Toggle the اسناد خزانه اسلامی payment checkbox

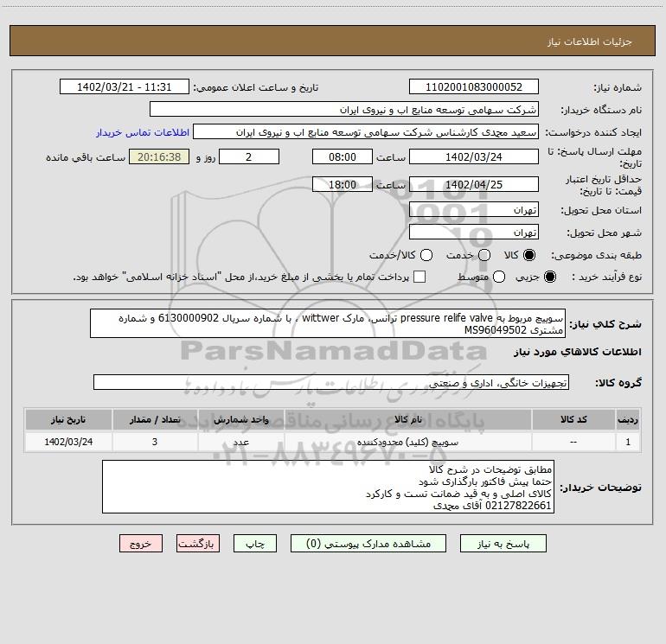(419, 277)
